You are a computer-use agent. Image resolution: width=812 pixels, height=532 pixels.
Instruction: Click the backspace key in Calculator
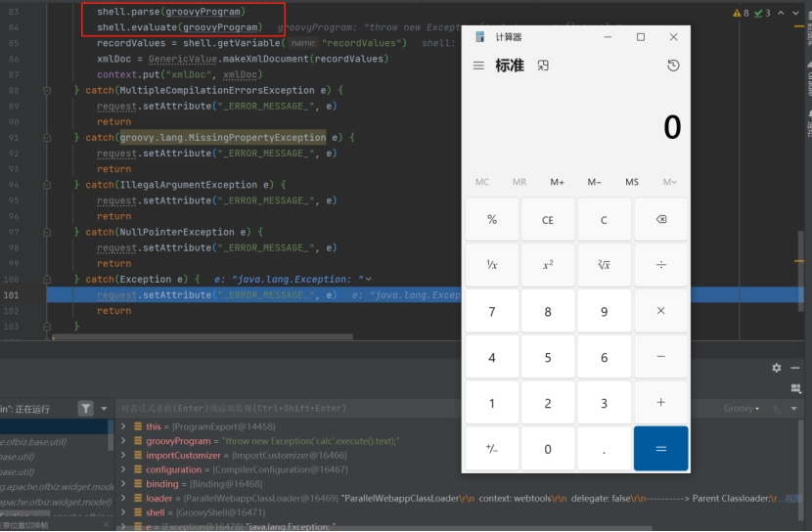[x=661, y=219]
